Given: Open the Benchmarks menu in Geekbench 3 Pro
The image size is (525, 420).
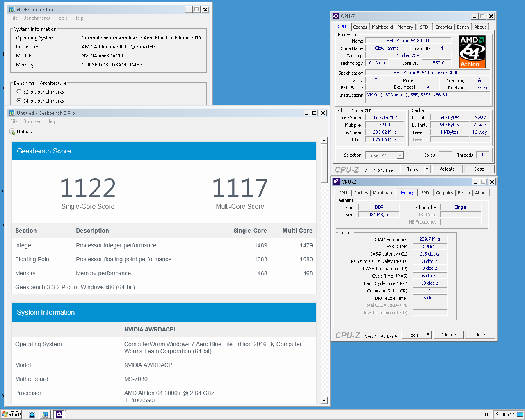Looking at the screenshot, I should point(37,18).
